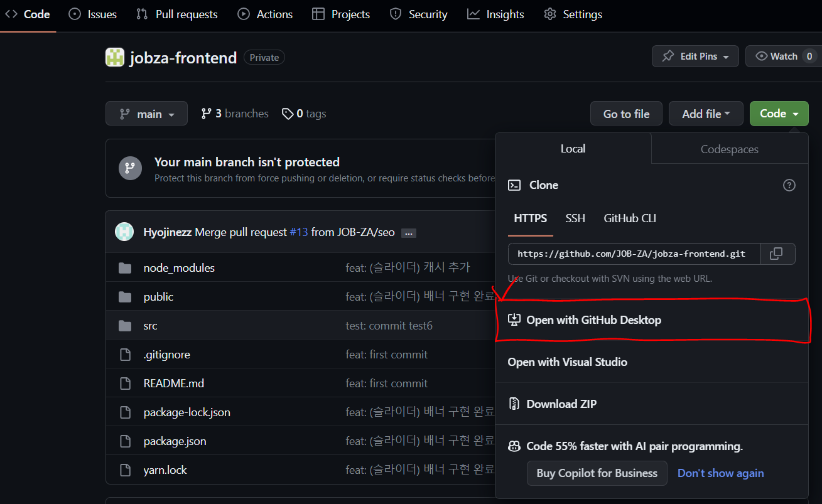Open the main branch selector dropdown
This screenshot has width=822, height=504.
(x=146, y=114)
